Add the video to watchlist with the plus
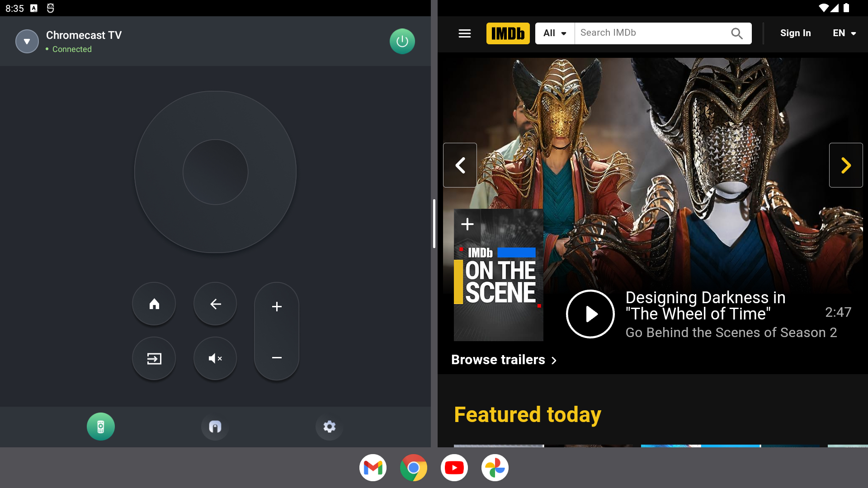The width and height of the screenshot is (868, 488). click(x=467, y=224)
